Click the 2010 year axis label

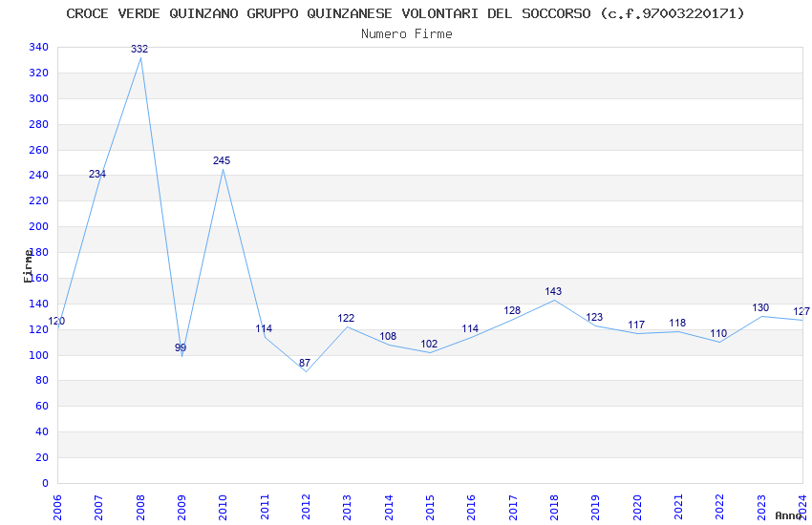click(x=223, y=507)
